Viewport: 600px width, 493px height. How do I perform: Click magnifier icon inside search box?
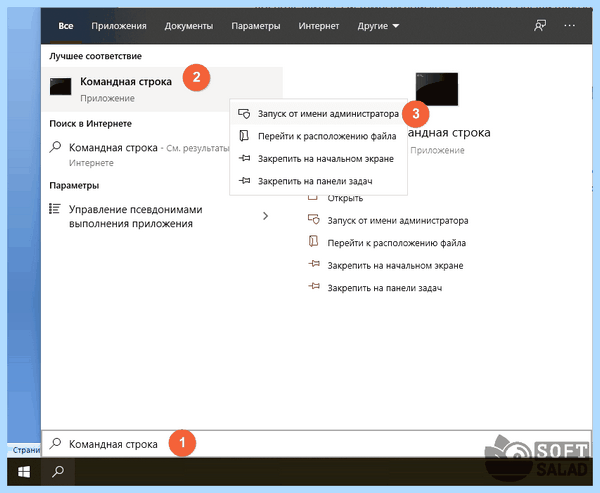55,444
